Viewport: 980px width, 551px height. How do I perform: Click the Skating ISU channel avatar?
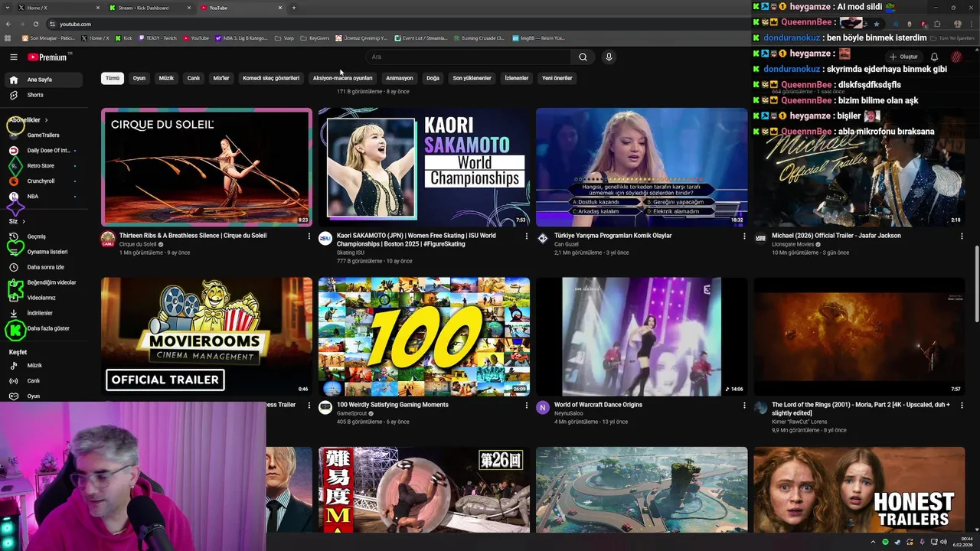pyautogui.click(x=325, y=239)
